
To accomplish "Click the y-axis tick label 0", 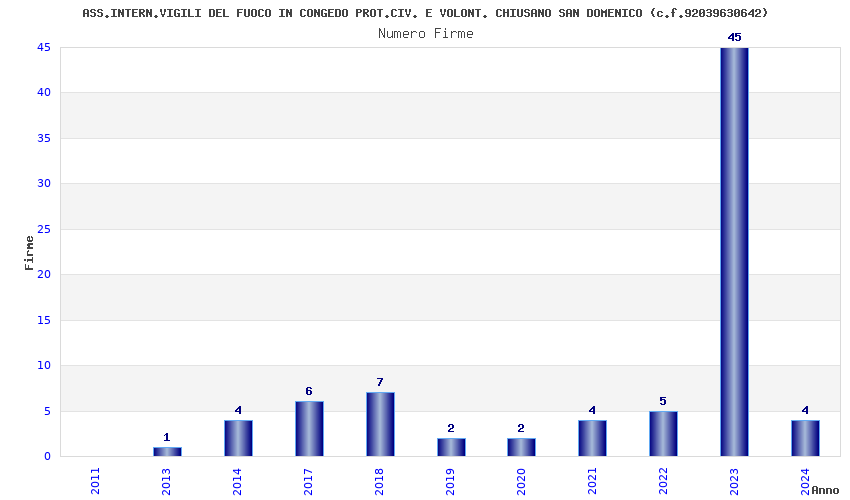I will 48,457.
